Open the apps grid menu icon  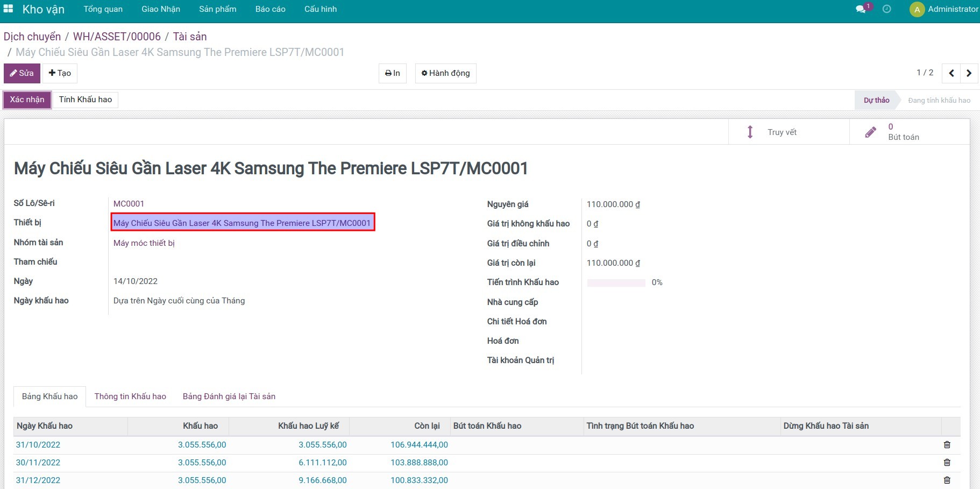pyautogui.click(x=8, y=9)
